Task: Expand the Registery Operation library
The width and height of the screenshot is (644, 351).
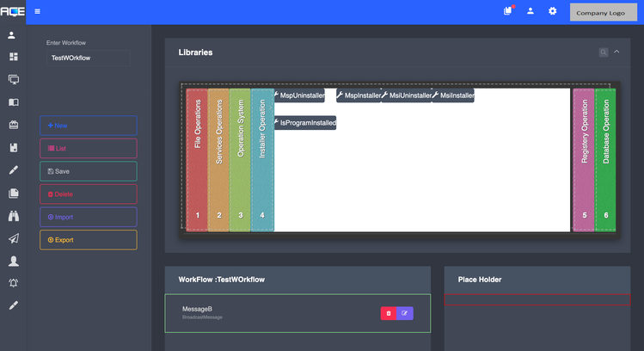Action: (x=584, y=159)
